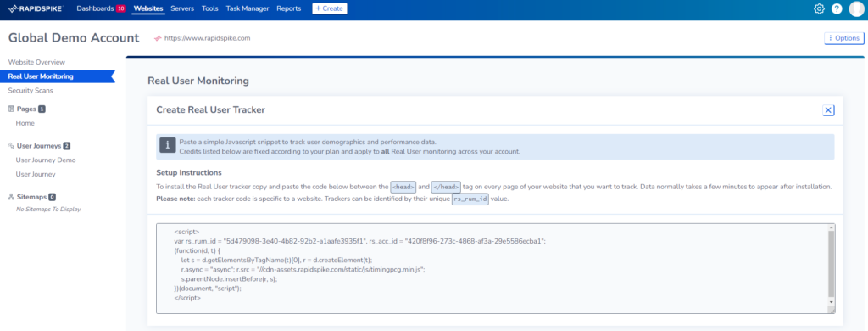This screenshot has width=868, height=331.
Task: Open the https://www.rapidspike.com link
Action: 207,38
